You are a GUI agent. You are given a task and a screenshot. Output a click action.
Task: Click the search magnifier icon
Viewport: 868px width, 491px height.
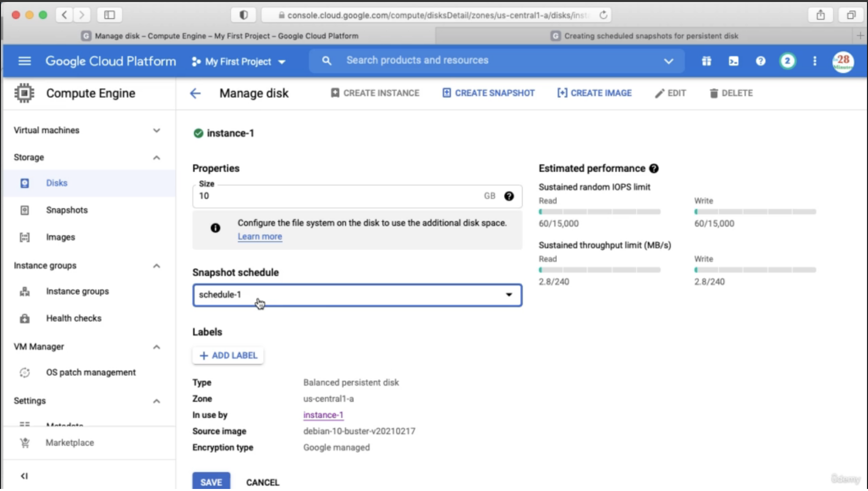(327, 61)
